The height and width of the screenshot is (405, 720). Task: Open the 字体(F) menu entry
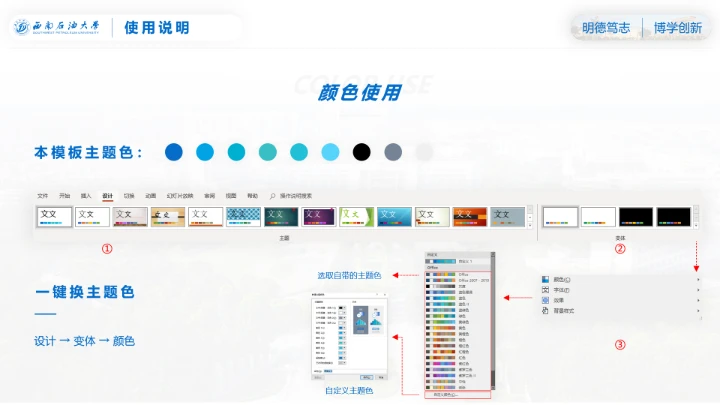(x=621, y=290)
